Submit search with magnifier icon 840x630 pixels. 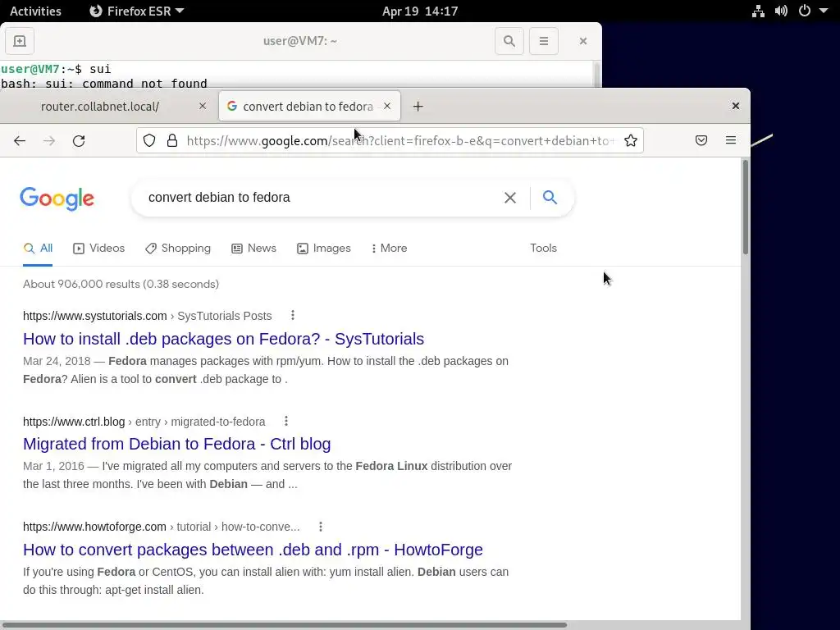click(x=550, y=197)
